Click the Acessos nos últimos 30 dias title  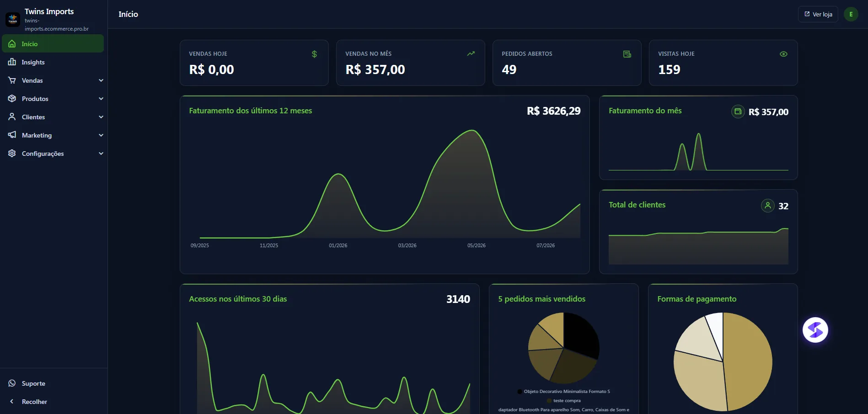[x=238, y=299]
